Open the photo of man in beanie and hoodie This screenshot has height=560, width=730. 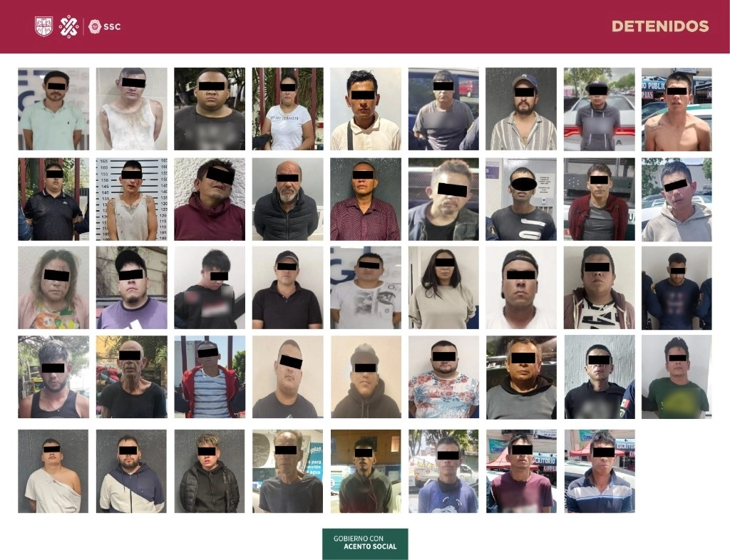tap(365, 377)
